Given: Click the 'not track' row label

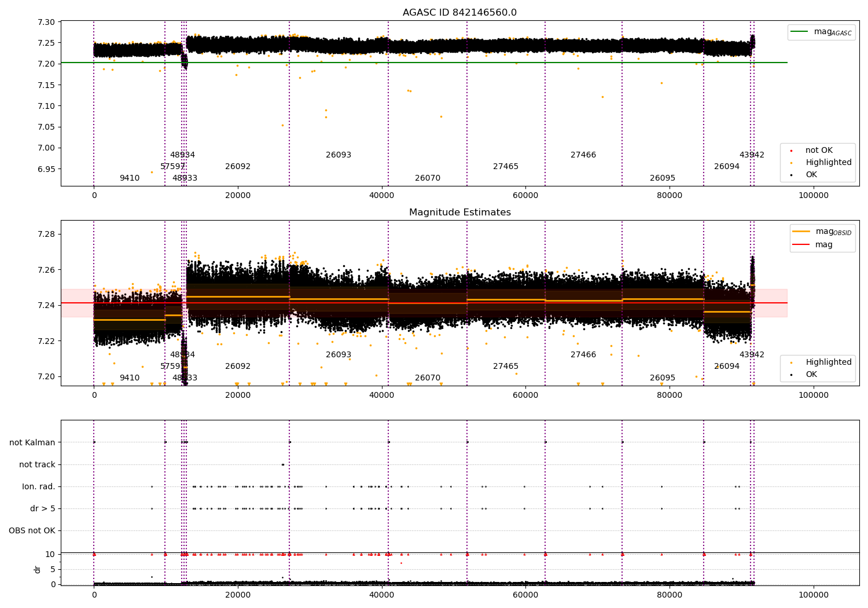Looking at the screenshot, I should (x=37, y=464).
